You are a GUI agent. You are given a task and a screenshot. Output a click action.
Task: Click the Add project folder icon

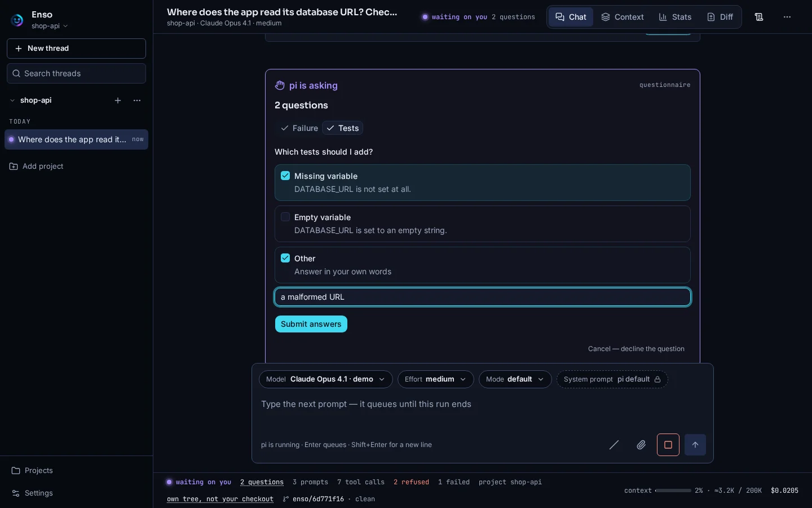tap(14, 167)
